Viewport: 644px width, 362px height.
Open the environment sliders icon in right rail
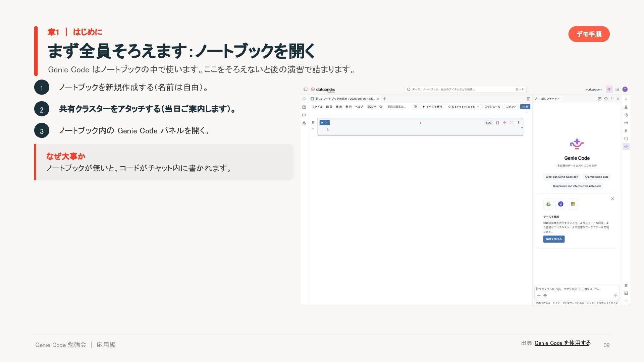[x=626, y=131]
